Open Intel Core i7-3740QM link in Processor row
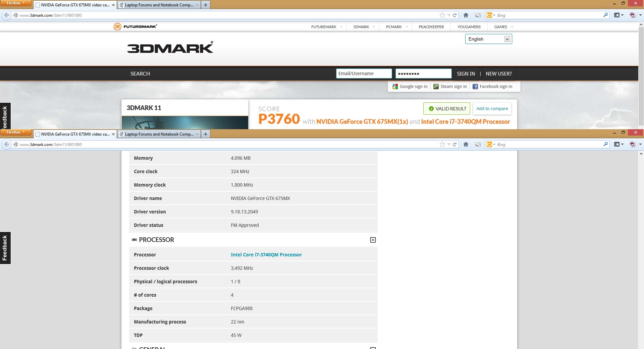Image resolution: width=644 pixels, height=349 pixels. pos(266,255)
